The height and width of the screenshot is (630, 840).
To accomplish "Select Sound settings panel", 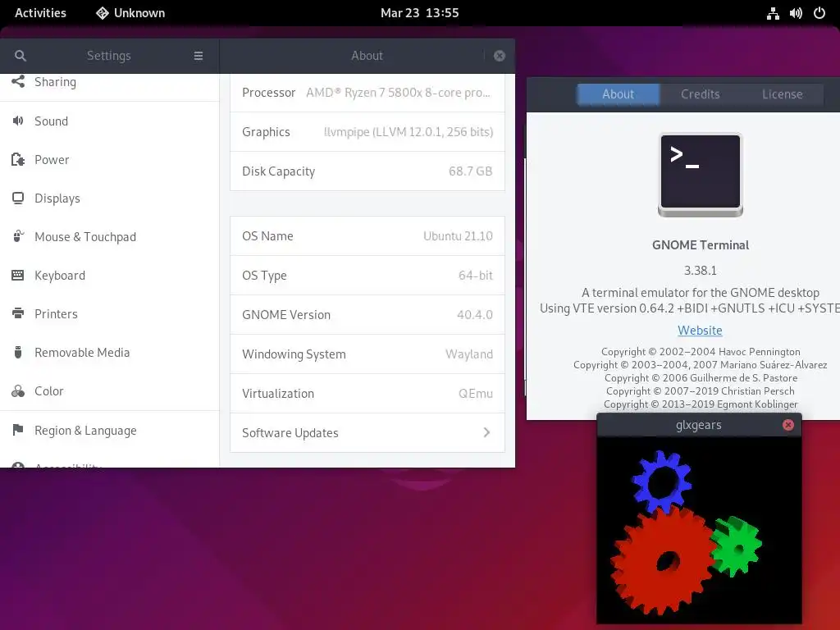I will point(109,121).
